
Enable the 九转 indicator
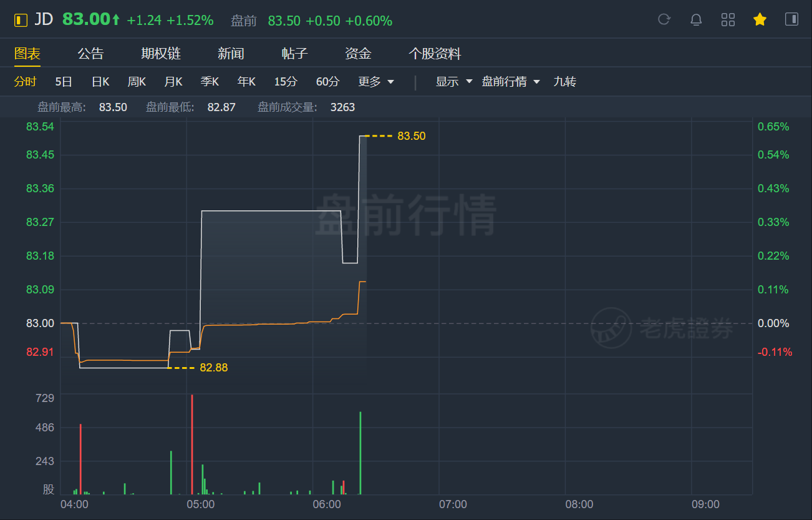(564, 82)
